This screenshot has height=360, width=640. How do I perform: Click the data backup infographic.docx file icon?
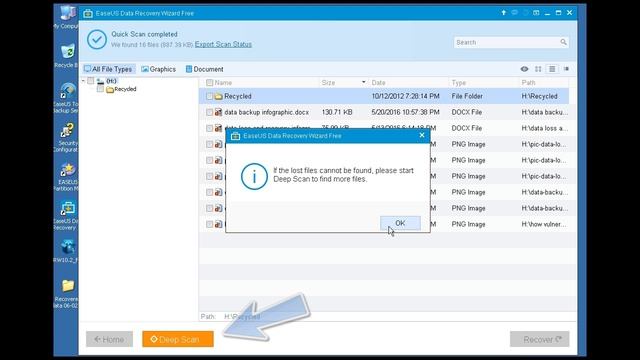[218, 112]
